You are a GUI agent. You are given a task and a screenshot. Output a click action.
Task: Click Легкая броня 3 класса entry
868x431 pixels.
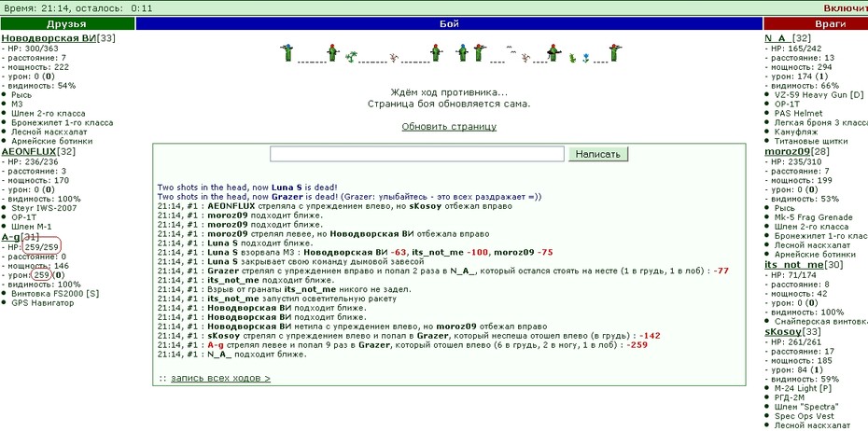(x=821, y=123)
